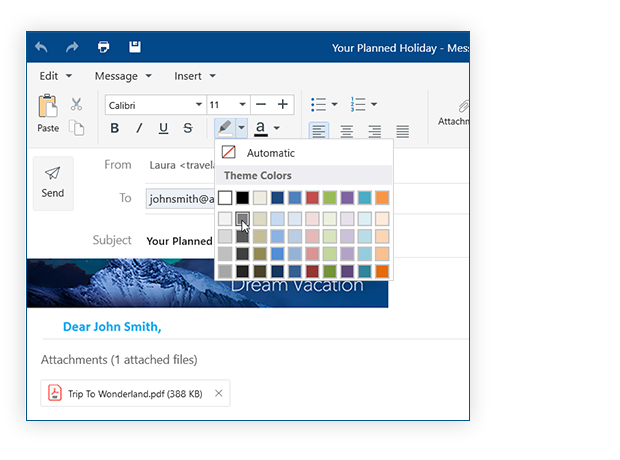Insert a bulleted list
The height and width of the screenshot is (460, 620).
(x=318, y=104)
